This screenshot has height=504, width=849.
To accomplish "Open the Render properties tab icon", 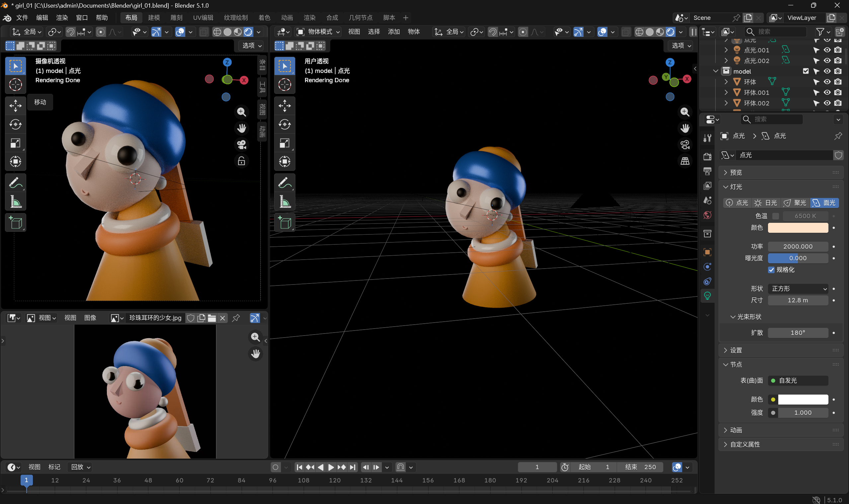I will click(707, 157).
